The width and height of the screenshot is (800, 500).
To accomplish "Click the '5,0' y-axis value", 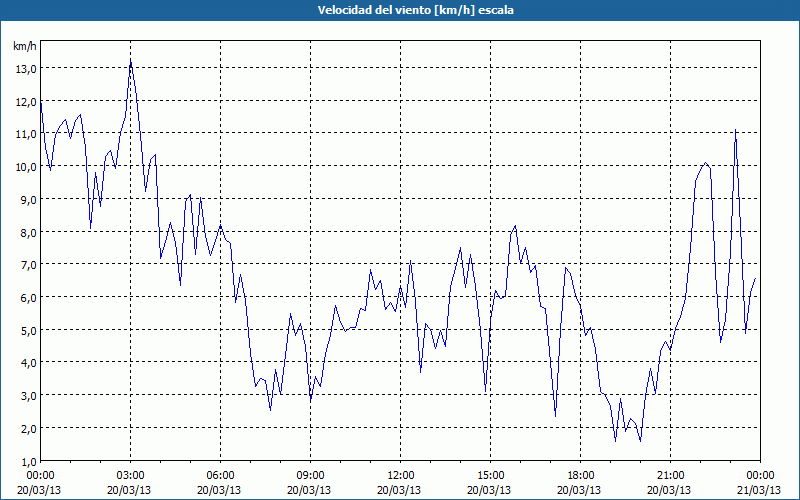I will pos(28,330).
